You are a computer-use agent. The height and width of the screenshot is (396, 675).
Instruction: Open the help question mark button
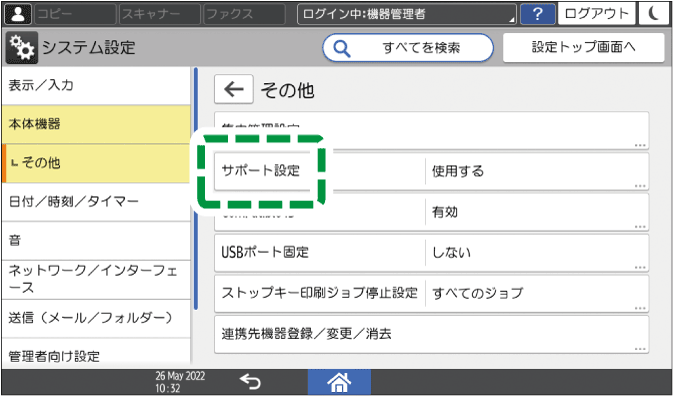537,14
